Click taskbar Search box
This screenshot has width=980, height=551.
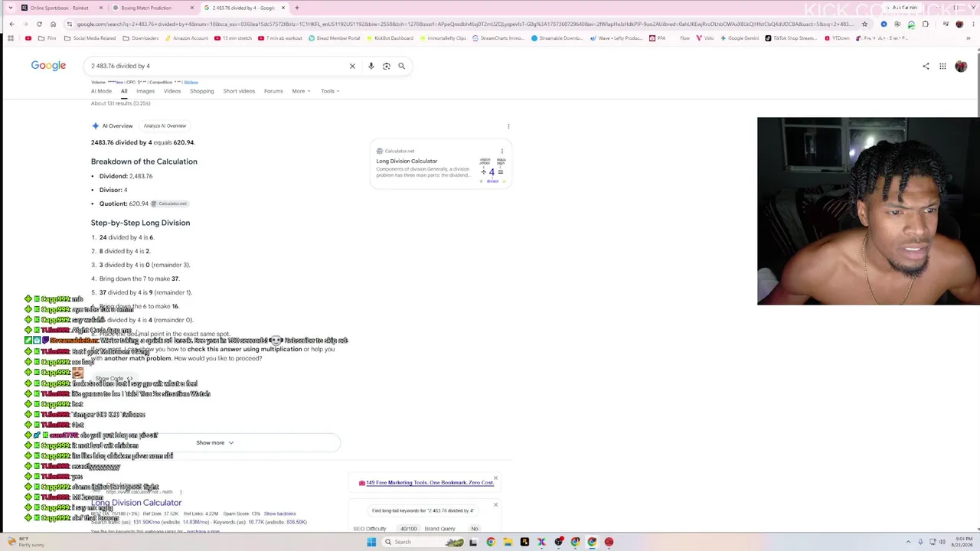[423, 542]
